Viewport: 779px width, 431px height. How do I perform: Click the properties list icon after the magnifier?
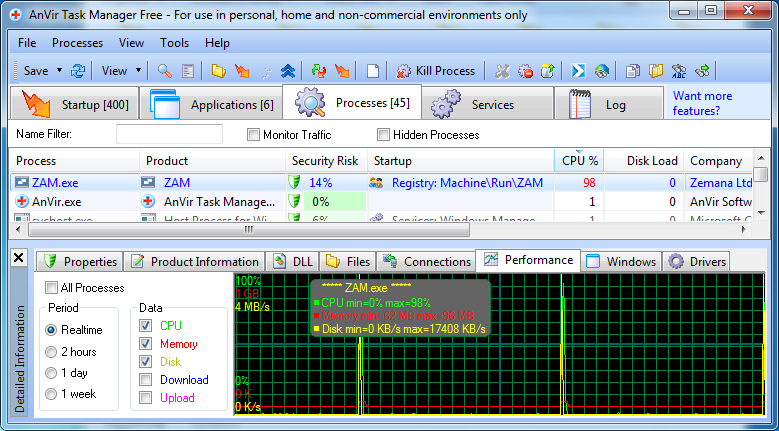tap(188, 71)
